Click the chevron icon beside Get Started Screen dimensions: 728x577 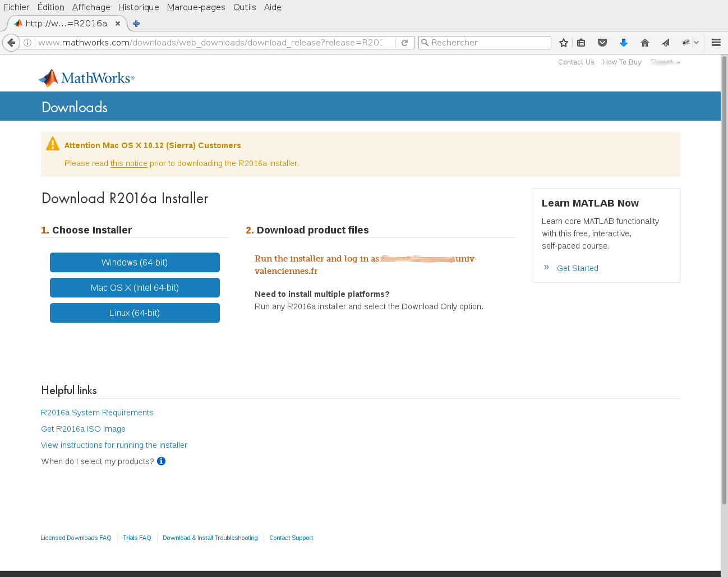tap(546, 267)
